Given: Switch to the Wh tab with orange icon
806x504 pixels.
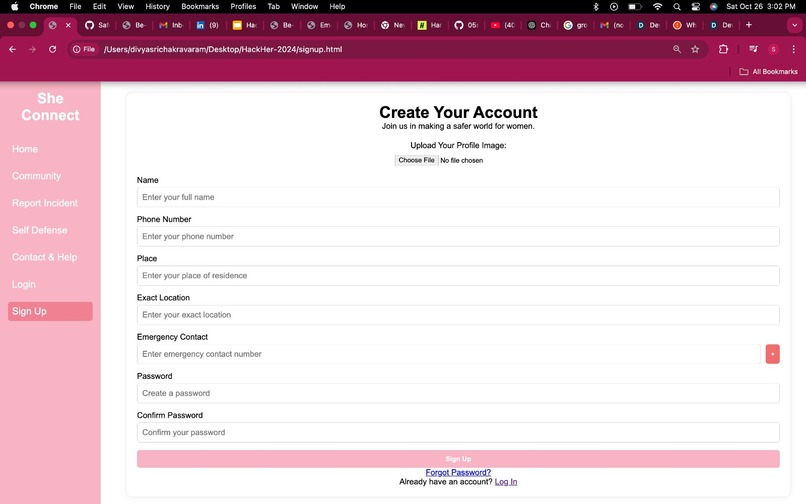Looking at the screenshot, I should point(685,25).
